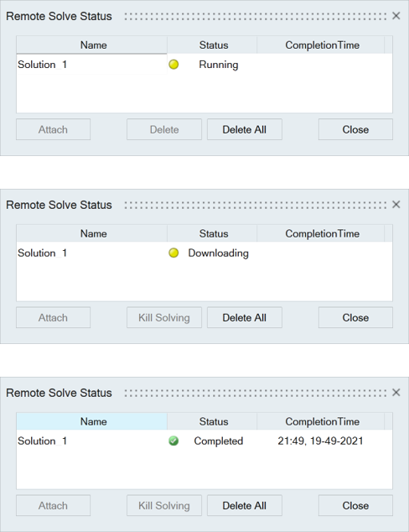
Task: Click Close button in the Downloading dialog
Action: tap(355, 317)
